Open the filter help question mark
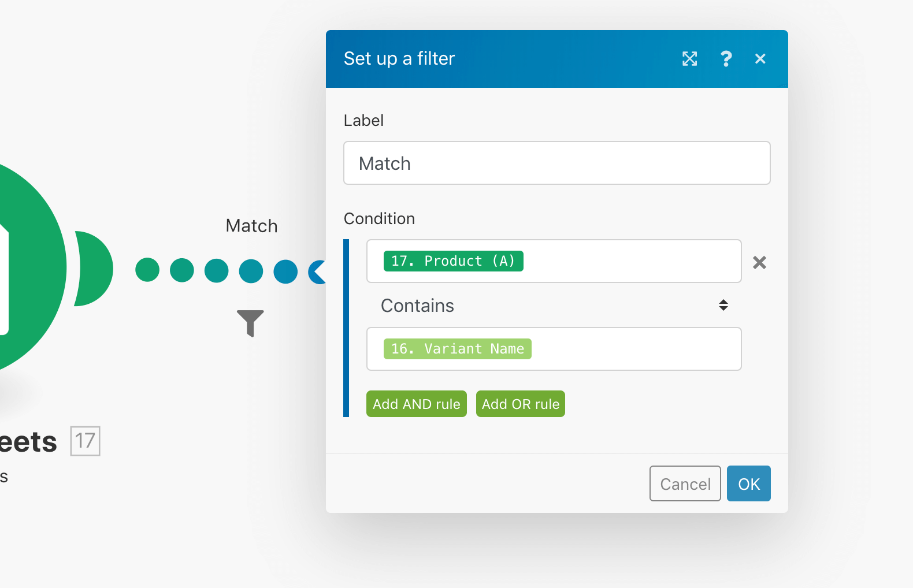This screenshot has width=913, height=588. [726, 59]
